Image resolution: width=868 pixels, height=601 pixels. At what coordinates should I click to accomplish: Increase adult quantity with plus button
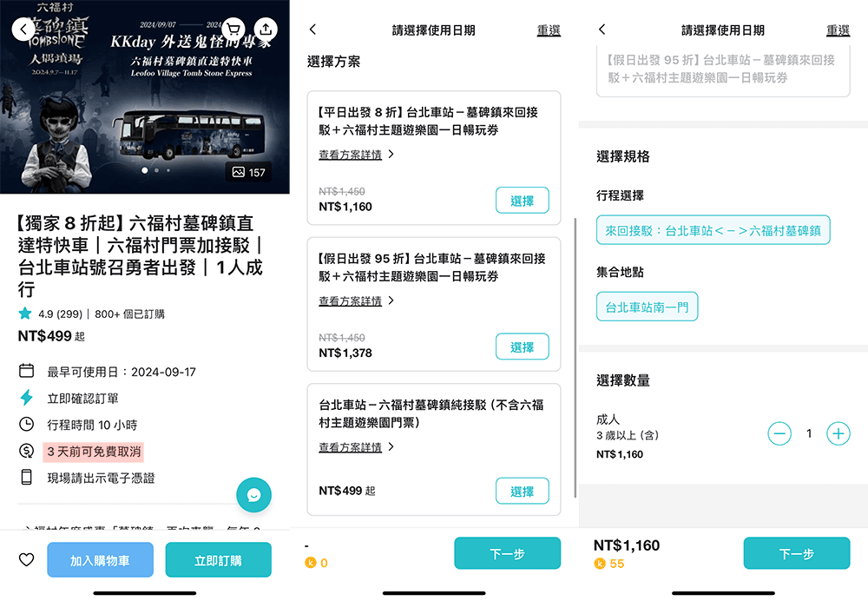click(x=838, y=433)
